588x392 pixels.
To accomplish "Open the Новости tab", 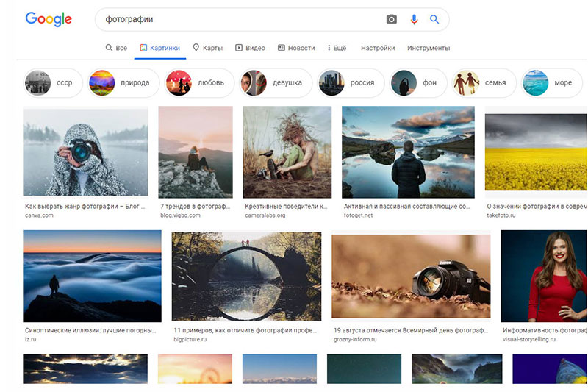I will coord(296,48).
